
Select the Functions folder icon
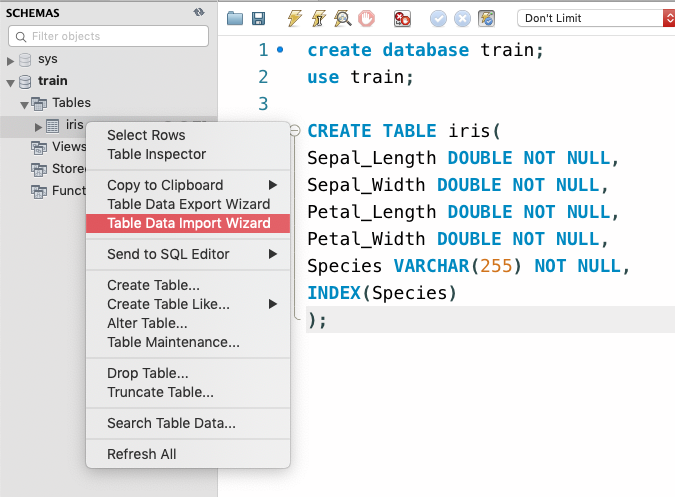point(39,191)
